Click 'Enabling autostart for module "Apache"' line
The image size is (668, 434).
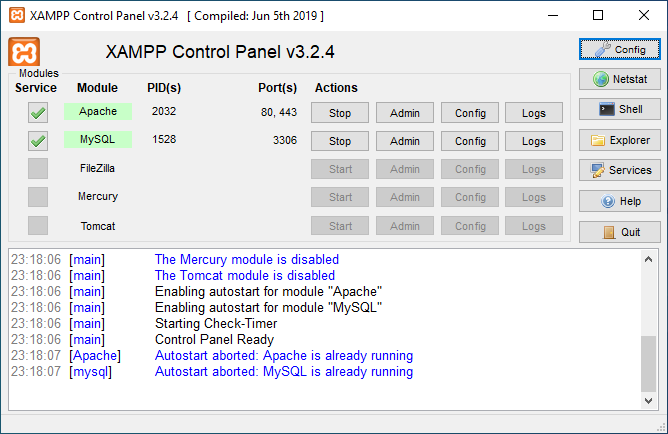click(268, 291)
